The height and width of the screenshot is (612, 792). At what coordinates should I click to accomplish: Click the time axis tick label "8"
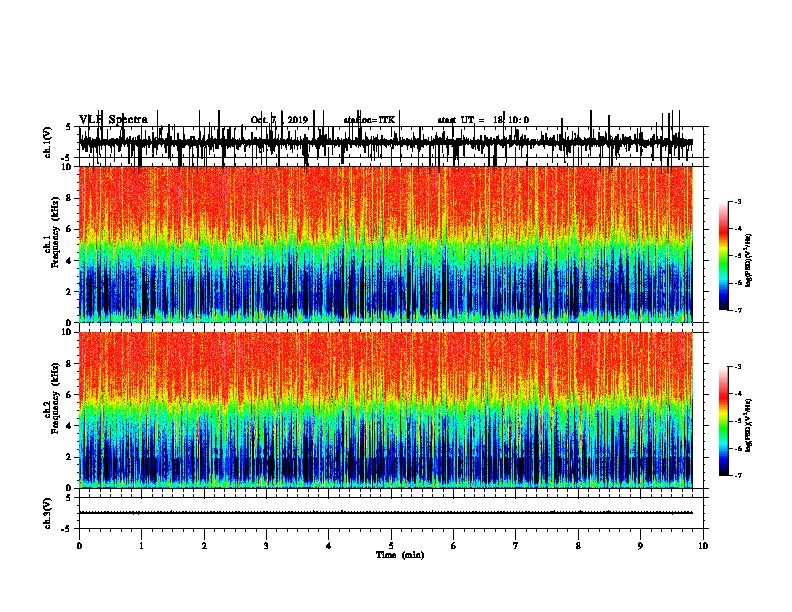pyautogui.click(x=578, y=546)
